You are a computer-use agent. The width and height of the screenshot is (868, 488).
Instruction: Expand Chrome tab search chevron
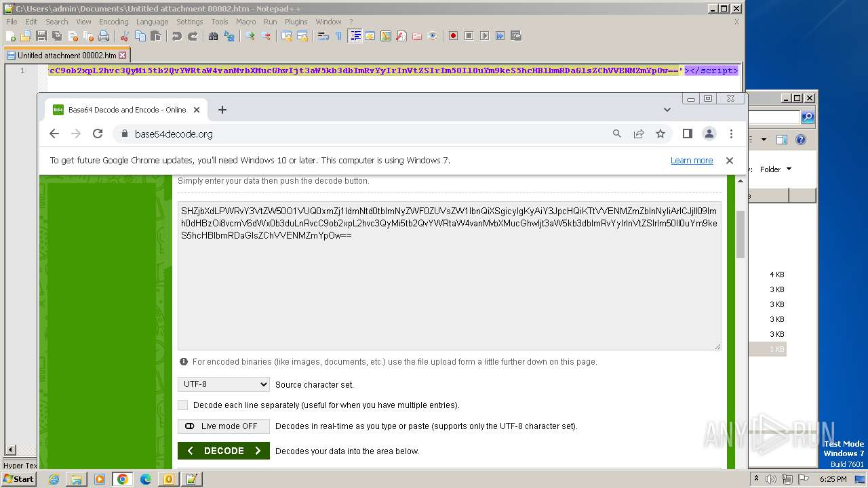click(667, 110)
